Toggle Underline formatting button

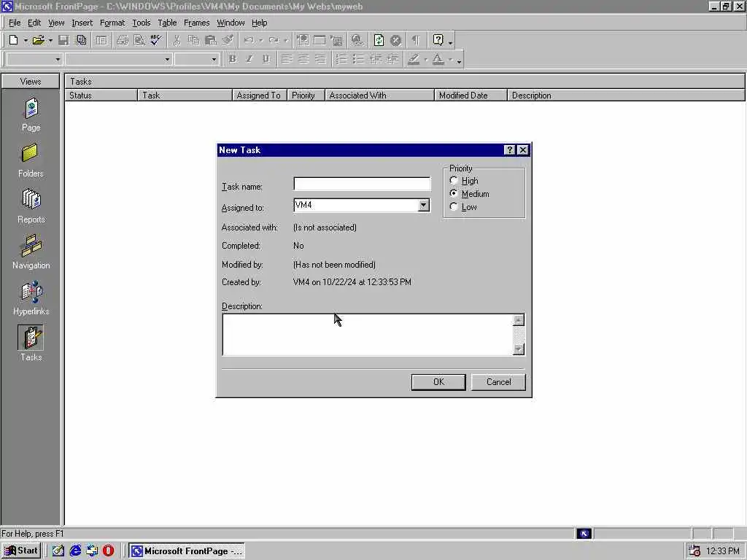pos(266,59)
